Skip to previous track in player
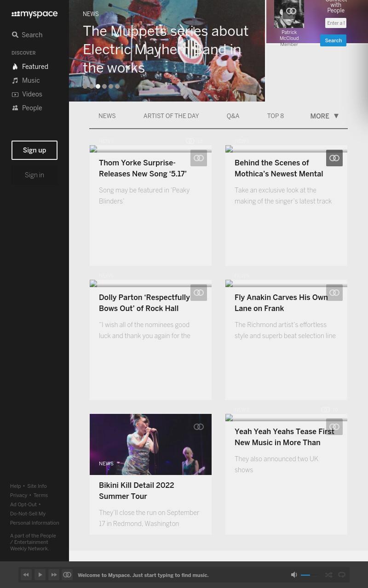The height and width of the screenshot is (588, 368). [26, 575]
